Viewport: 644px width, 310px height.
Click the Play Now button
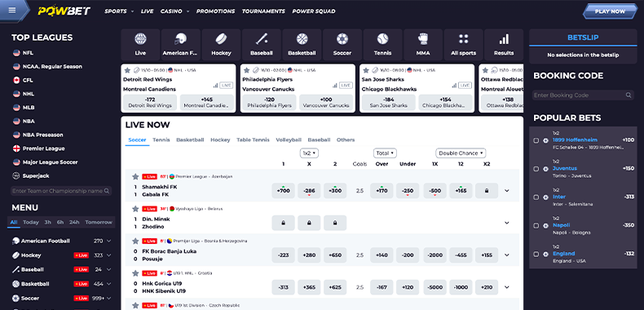[x=610, y=11]
